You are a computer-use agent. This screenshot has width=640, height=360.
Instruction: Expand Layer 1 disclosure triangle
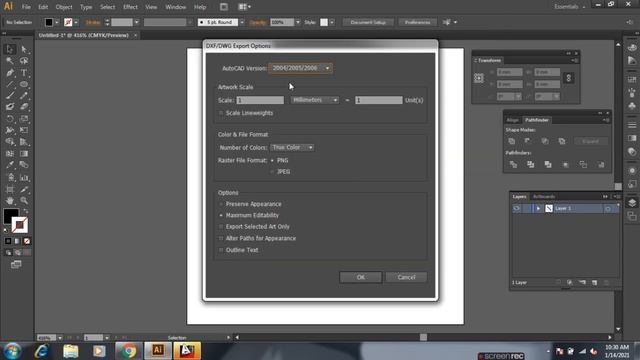tap(538, 209)
